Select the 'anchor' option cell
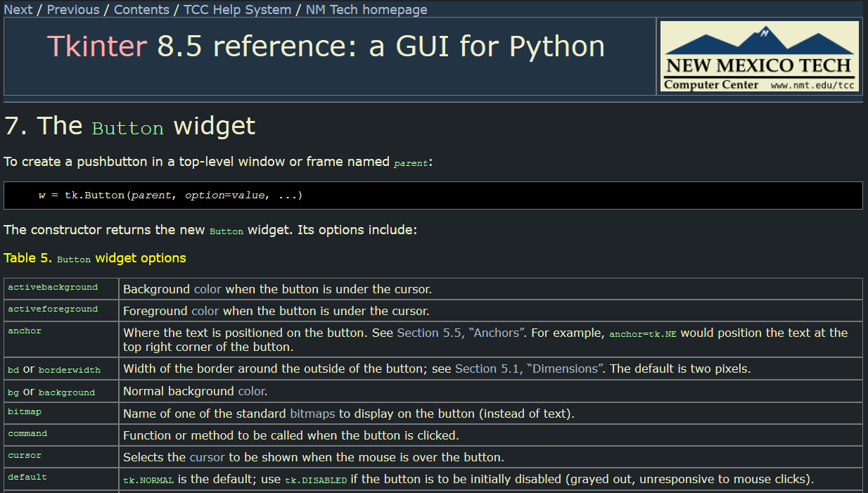This screenshot has width=868, height=493. tap(62, 340)
